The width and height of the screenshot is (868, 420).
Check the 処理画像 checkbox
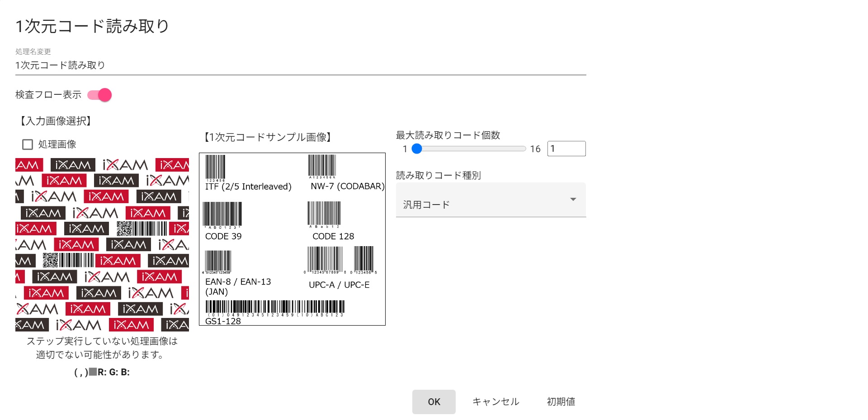click(28, 145)
